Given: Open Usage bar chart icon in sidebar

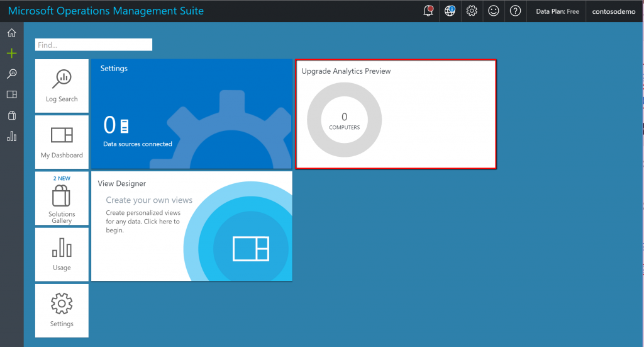Looking at the screenshot, I should tap(11, 136).
